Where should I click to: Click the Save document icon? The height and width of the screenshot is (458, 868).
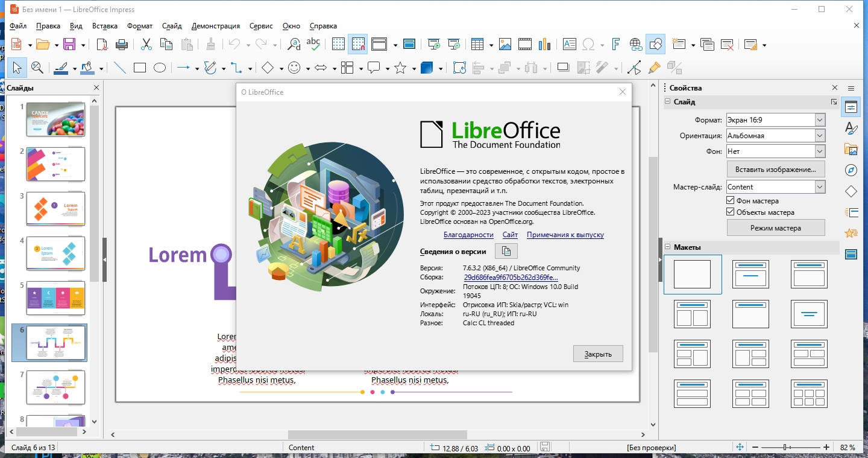[x=69, y=44]
